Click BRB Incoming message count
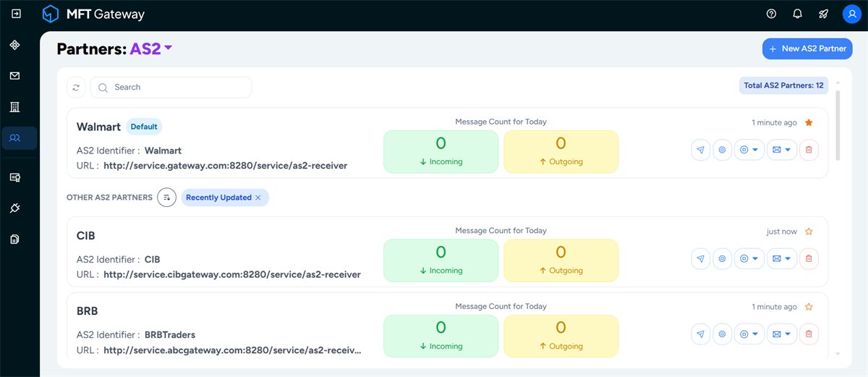 click(x=441, y=336)
